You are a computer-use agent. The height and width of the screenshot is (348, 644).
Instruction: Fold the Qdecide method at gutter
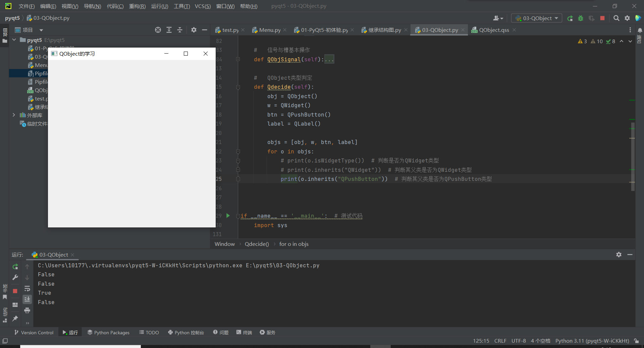tap(238, 87)
